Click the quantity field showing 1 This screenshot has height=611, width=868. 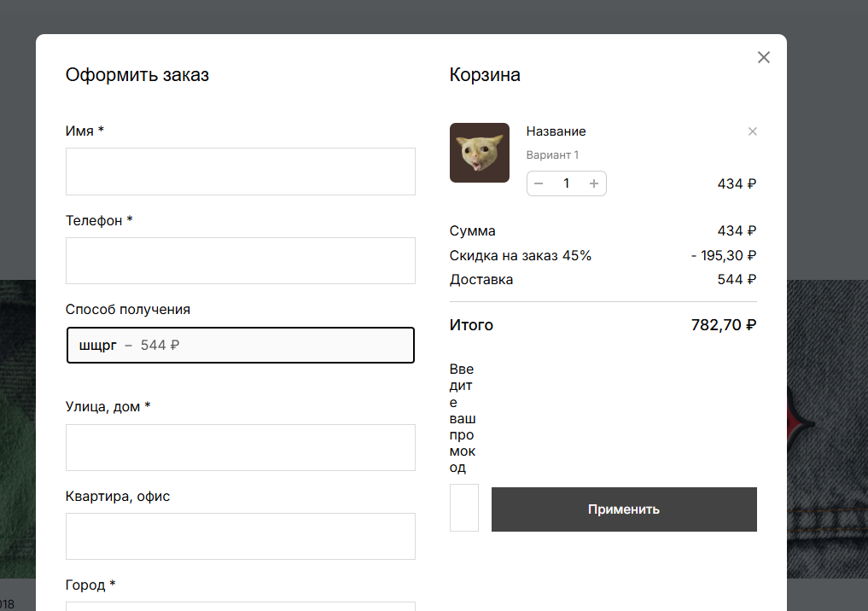coord(566,183)
